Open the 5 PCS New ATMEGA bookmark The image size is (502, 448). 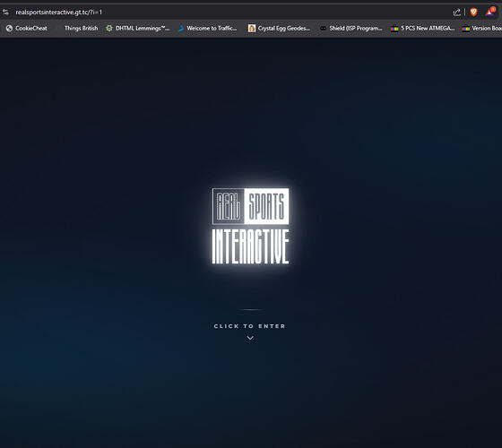[x=422, y=28]
